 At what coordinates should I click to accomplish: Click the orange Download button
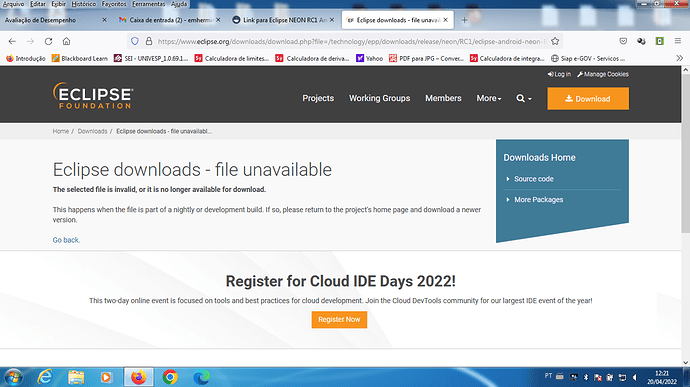pyautogui.click(x=588, y=99)
